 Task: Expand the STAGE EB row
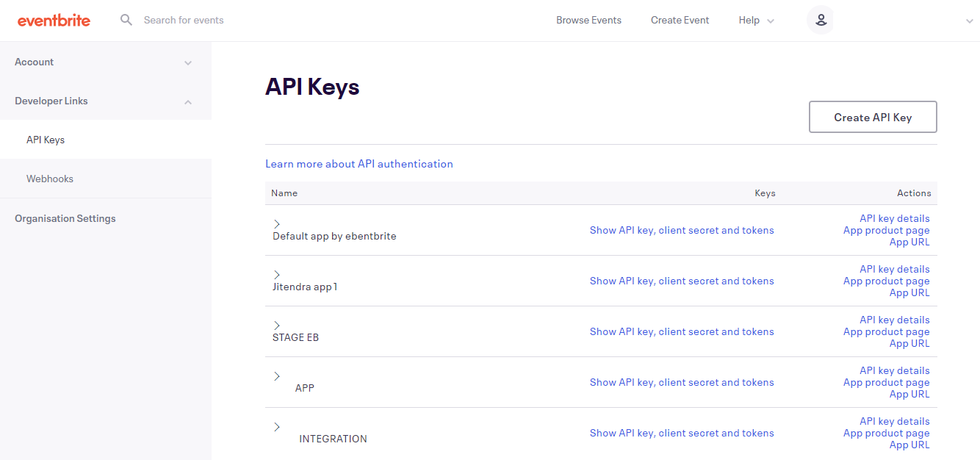coord(277,325)
